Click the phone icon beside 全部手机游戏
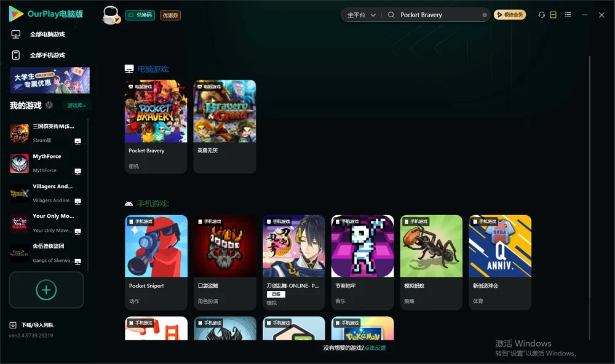615x364 pixels. 16,55
